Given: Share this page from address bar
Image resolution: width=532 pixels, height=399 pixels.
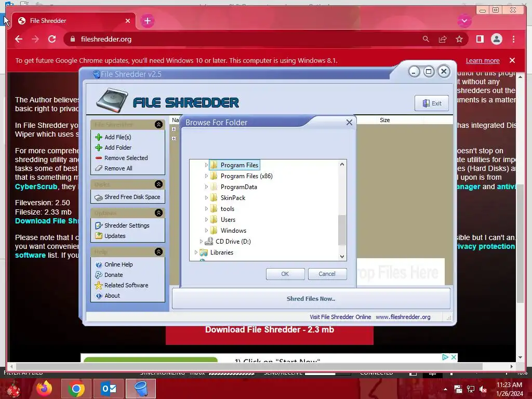Looking at the screenshot, I should 443,39.
